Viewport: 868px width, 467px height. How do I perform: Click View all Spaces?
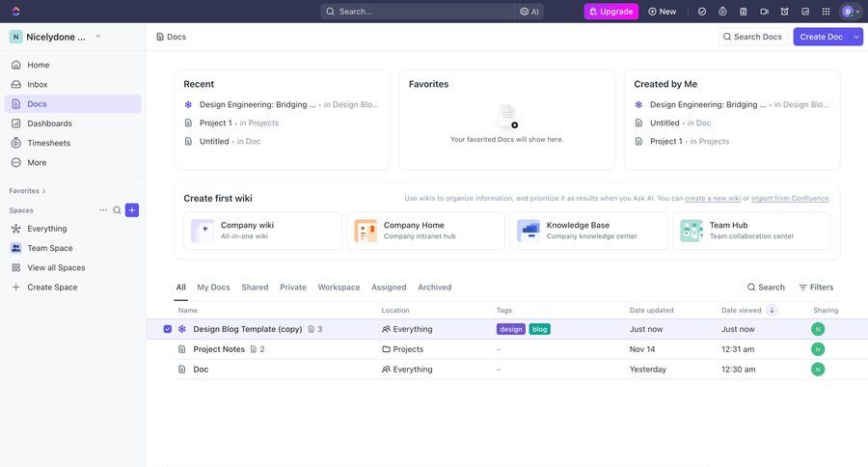click(x=73, y=267)
